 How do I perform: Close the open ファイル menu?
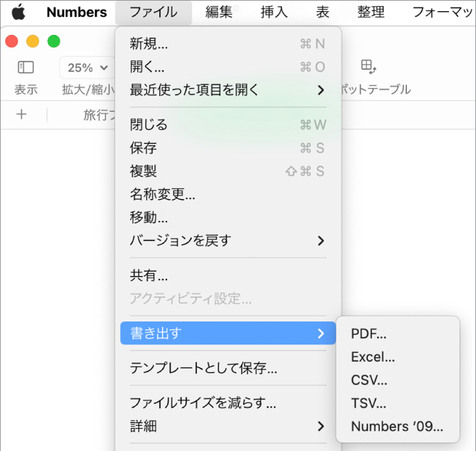click(x=153, y=12)
